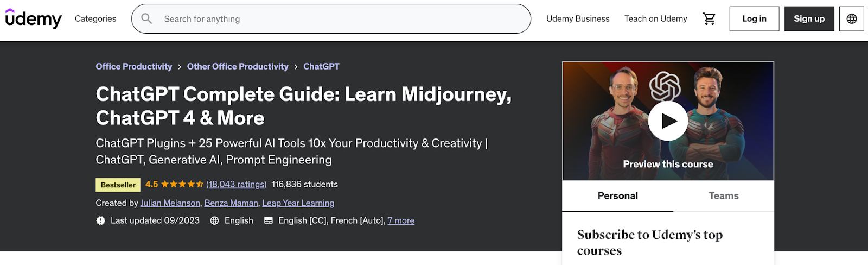
Task: Go to Other Office Productivity breadcrumb
Action: [238, 66]
